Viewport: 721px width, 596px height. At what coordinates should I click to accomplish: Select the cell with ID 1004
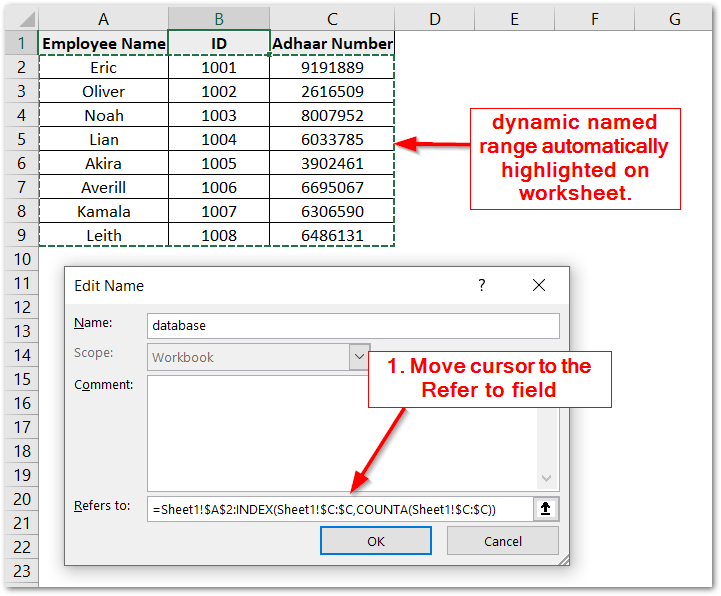[x=219, y=139]
